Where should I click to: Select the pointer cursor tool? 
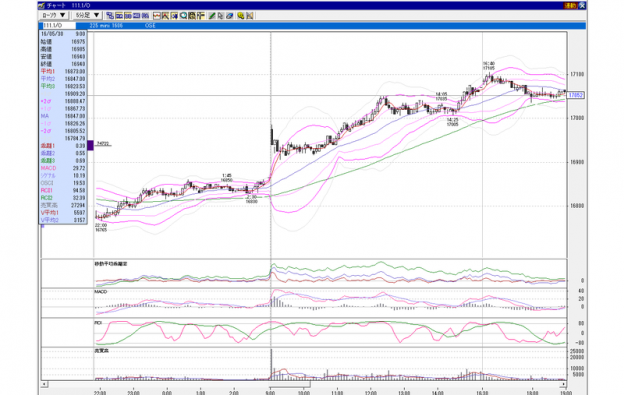click(221, 16)
